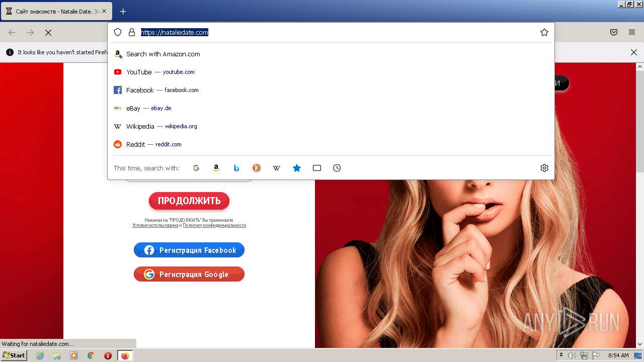
Task: Dismiss the Firefox notification bar
Action: tap(634, 52)
